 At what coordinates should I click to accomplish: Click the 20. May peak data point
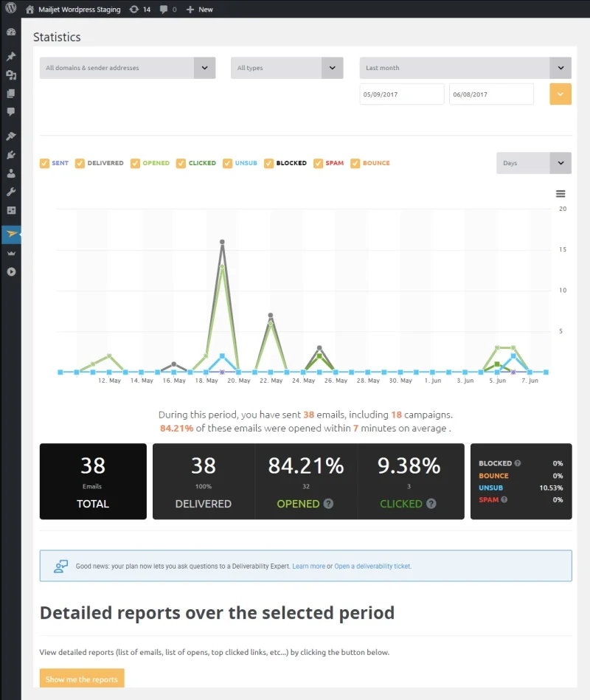tap(222, 242)
